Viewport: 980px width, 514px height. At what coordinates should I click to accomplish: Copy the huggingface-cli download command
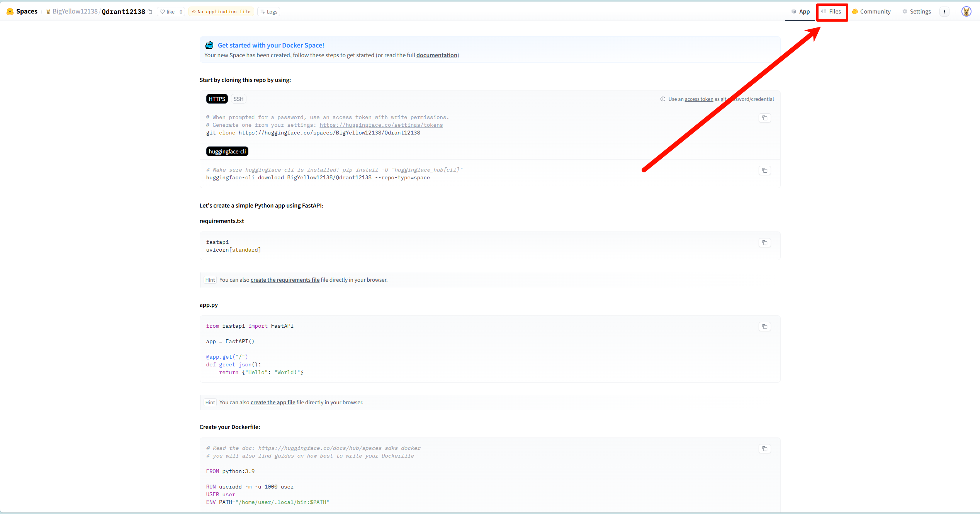[x=764, y=170]
